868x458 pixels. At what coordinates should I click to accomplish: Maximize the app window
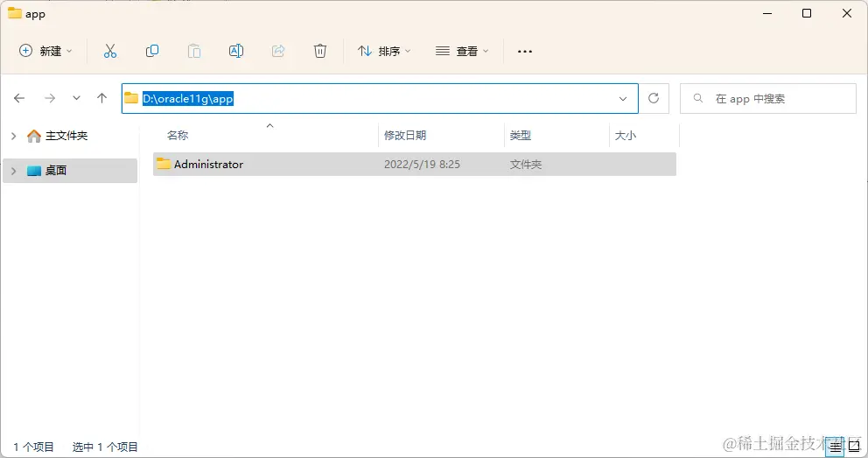pyautogui.click(x=807, y=13)
